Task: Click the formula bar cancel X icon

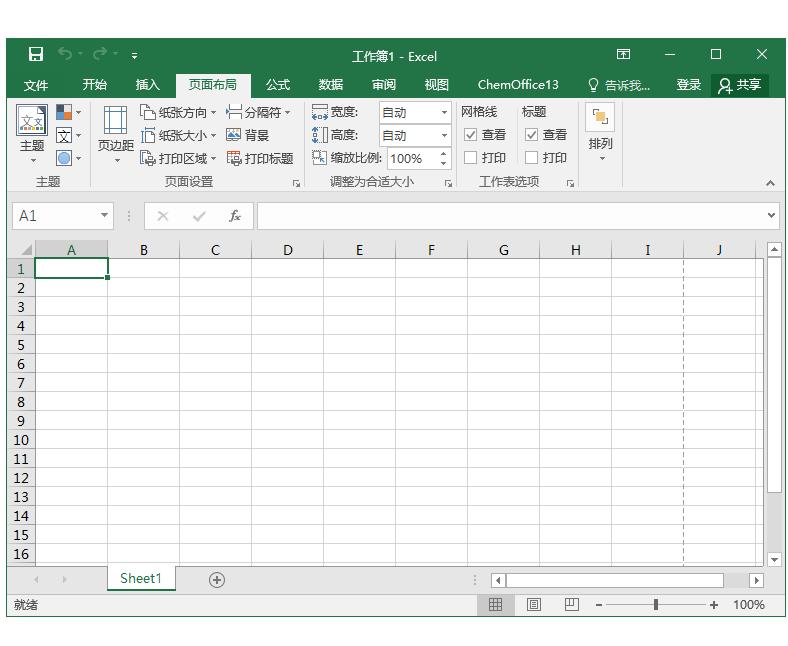Action: coord(162,216)
